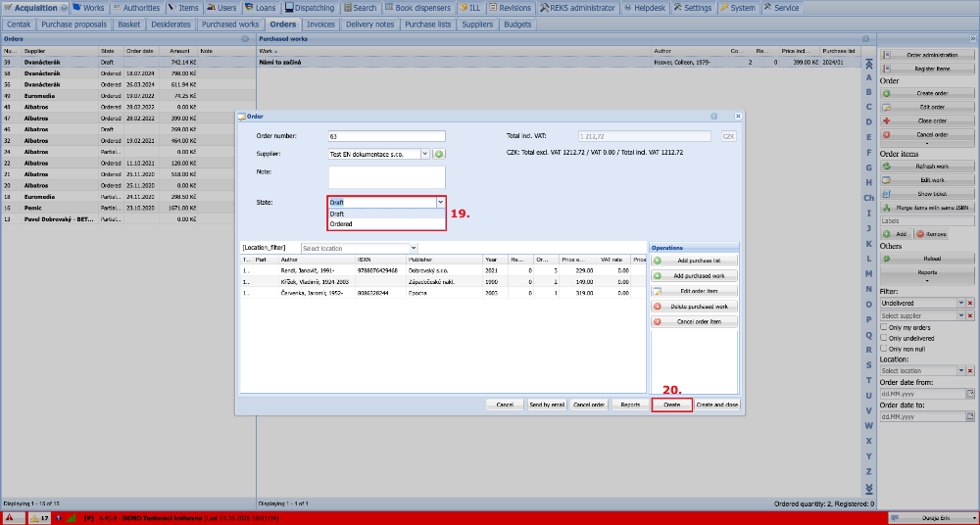This screenshot has width=980, height=525.
Task: Jump to top of alphabet index
Action: click(x=868, y=63)
